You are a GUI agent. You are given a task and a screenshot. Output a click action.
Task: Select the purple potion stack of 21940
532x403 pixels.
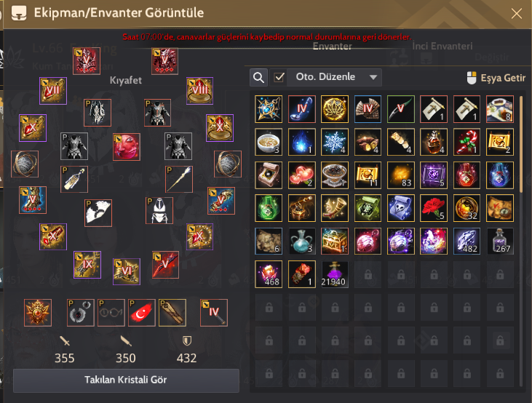pyautogui.click(x=334, y=274)
